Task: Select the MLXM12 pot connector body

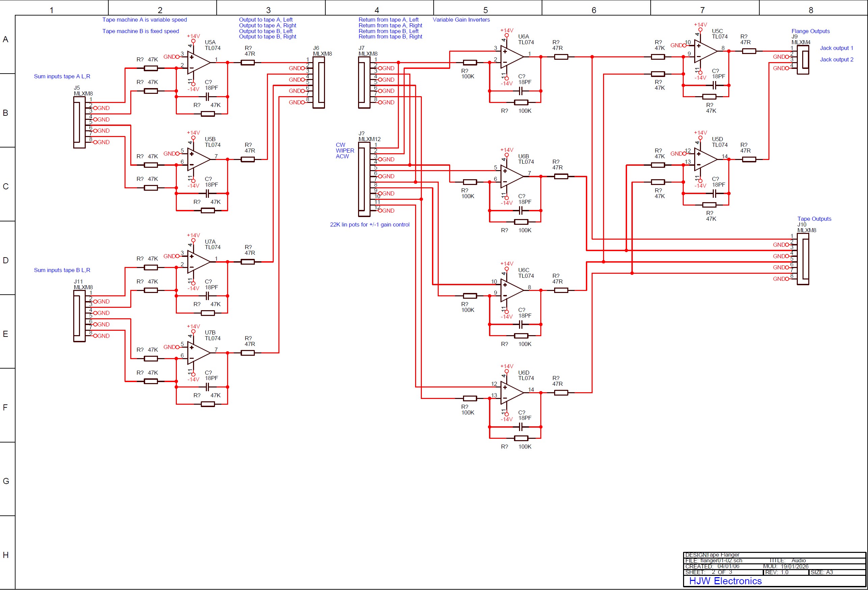Action: (364, 179)
